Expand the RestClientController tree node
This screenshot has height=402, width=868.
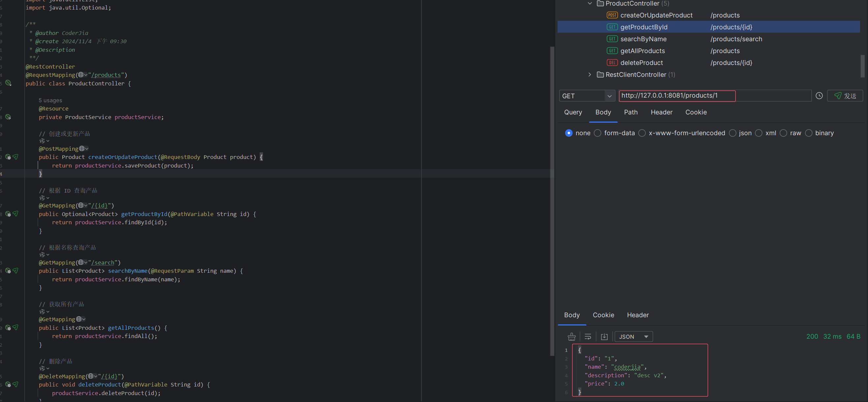coord(589,75)
